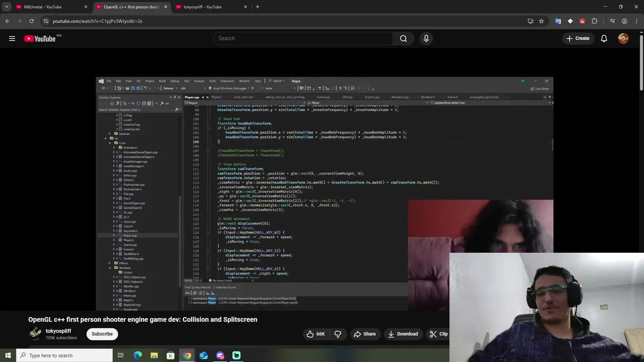644x362 pixels.
Task: Dislike the video
Action: 338,334
